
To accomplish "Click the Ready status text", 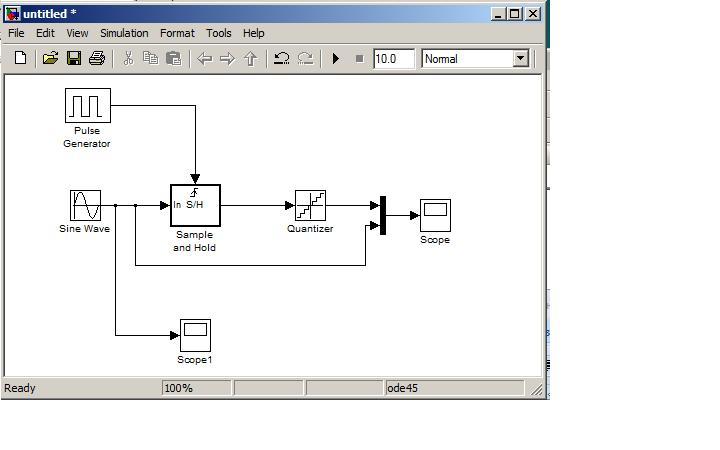I will [x=20, y=388].
